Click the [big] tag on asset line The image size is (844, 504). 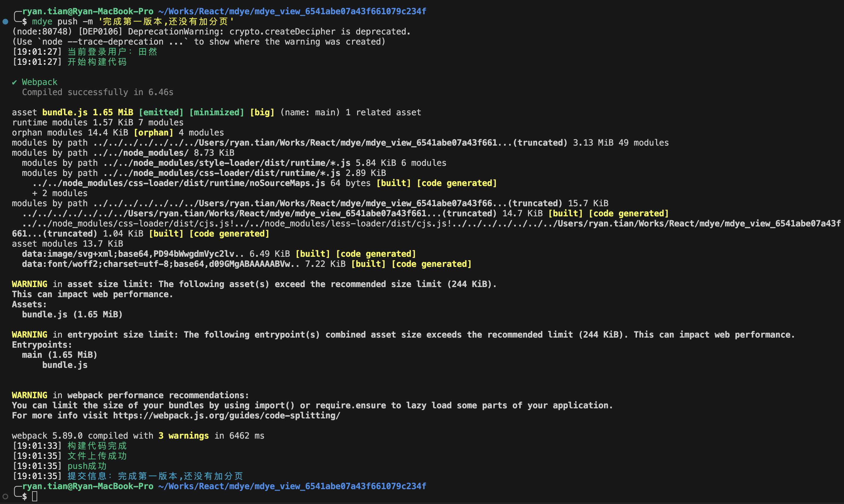(262, 112)
